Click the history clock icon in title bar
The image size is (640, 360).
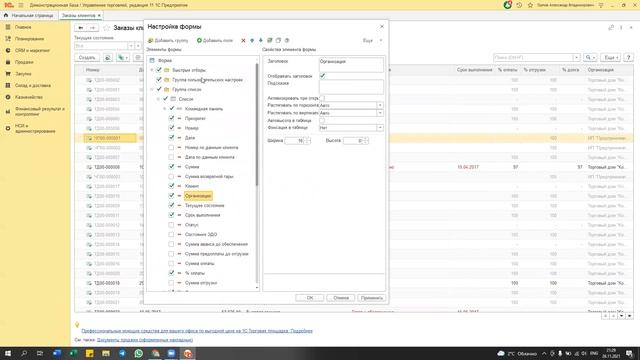click(519, 5)
